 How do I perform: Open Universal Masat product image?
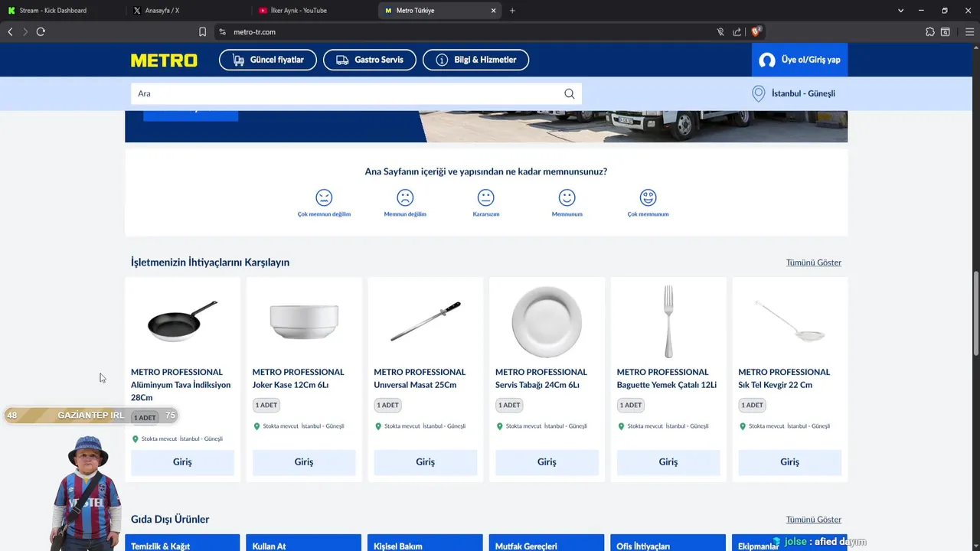click(x=426, y=321)
